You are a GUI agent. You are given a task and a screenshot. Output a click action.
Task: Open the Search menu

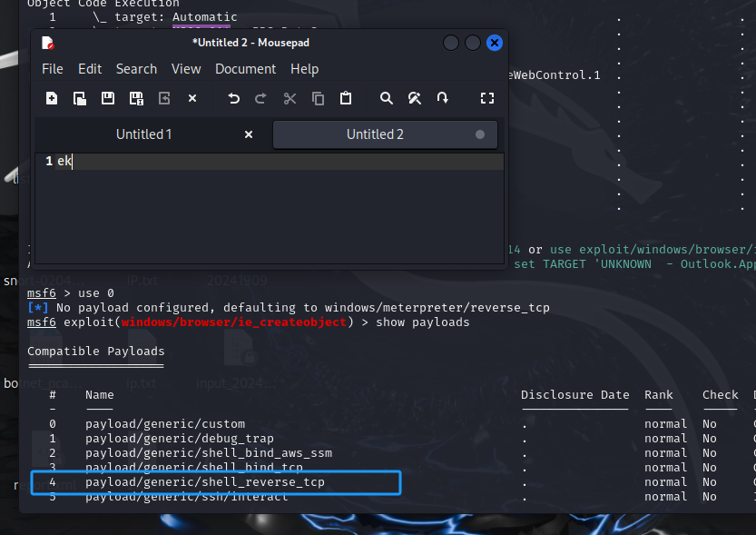point(136,69)
